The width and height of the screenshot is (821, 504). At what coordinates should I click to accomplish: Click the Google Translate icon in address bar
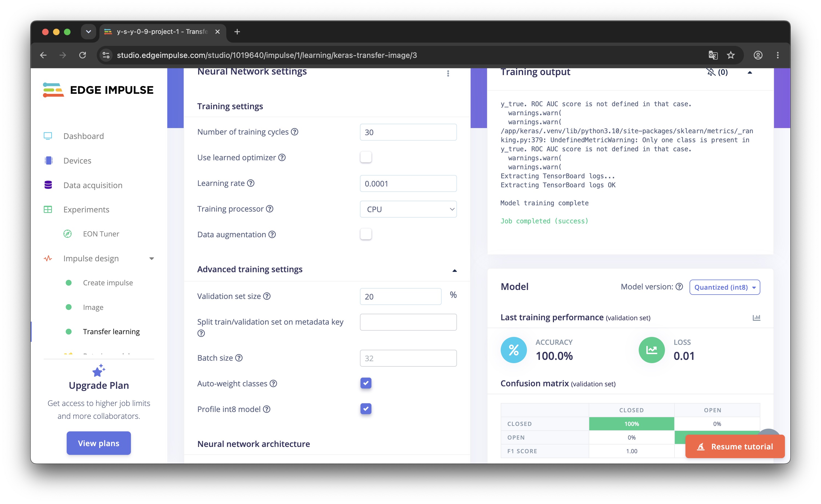(713, 55)
